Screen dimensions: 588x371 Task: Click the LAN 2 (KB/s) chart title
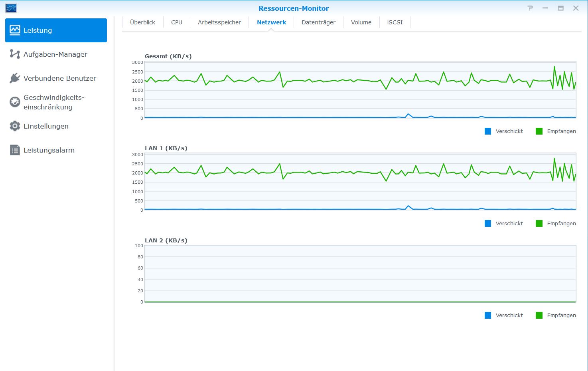coord(166,240)
